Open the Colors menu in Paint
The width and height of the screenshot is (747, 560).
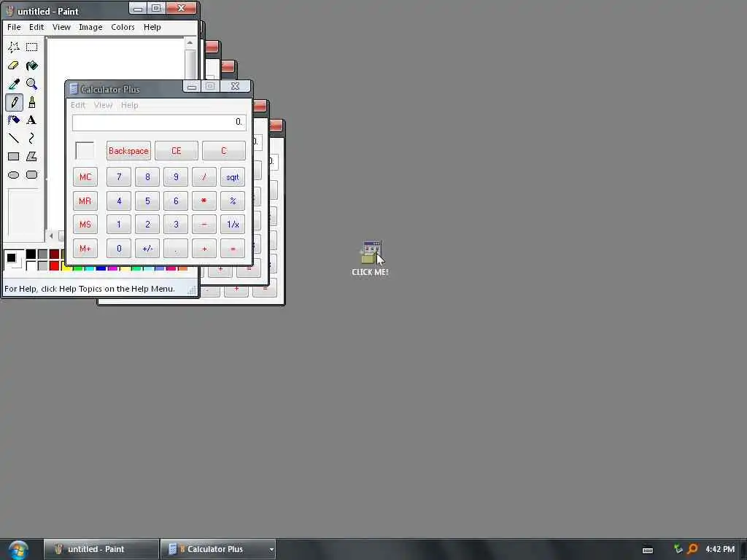pos(123,27)
